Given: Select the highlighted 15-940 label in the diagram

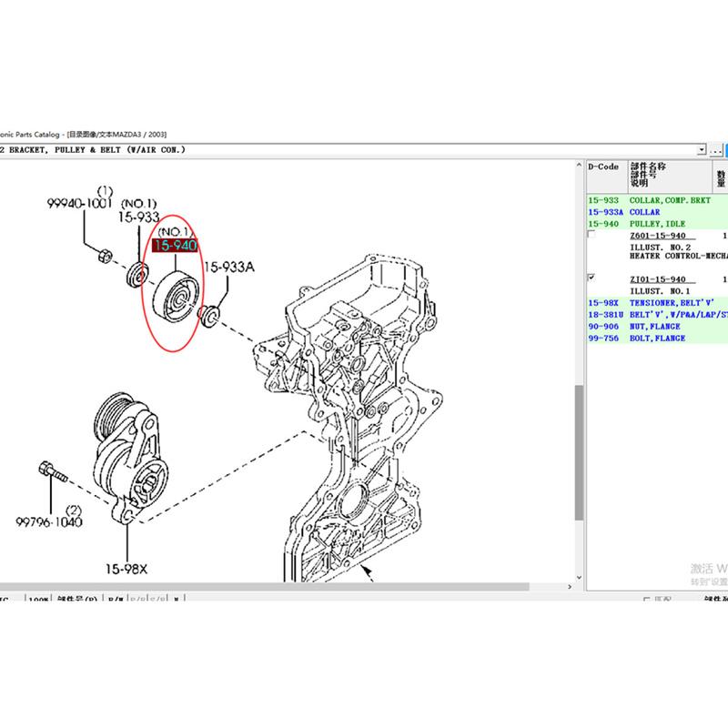Looking at the screenshot, I should [175, 245].
